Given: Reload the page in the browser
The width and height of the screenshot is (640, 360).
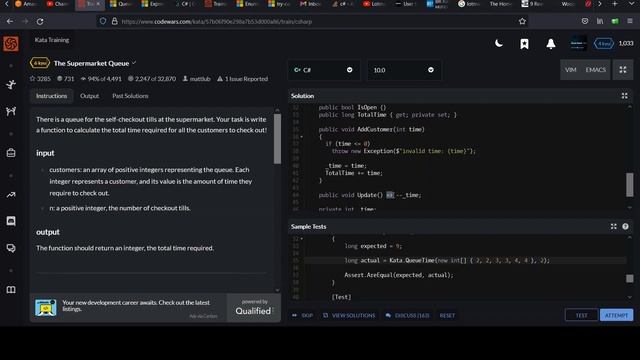Looking at the screenshot, I should click(x=40, y=21).
